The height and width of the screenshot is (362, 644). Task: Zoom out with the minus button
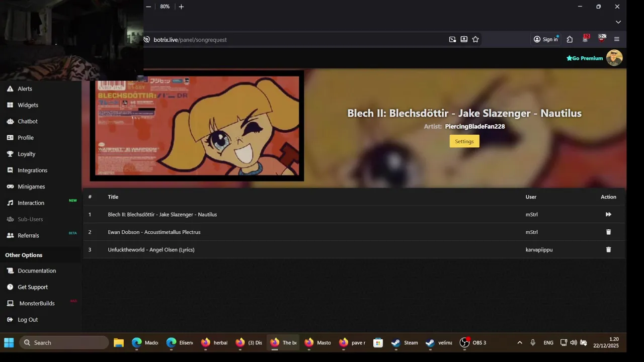[148, 7]
